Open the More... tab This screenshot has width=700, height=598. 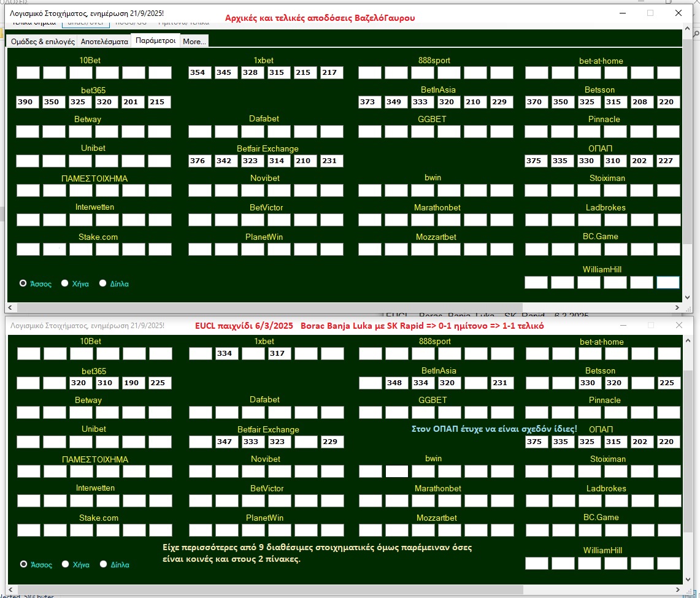point(194,41)
